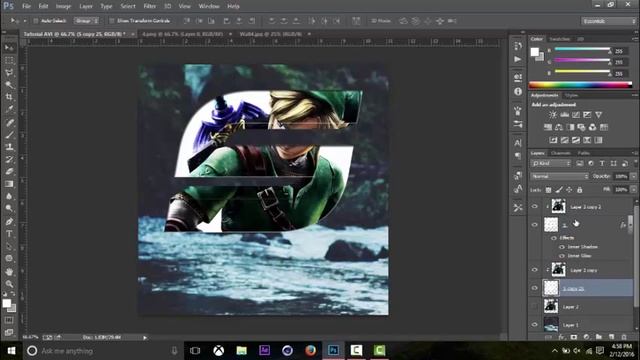This screenshot has width=640, height=360.
Task: Open the Layers panel flyout menu
Action: tap(635, 153)
